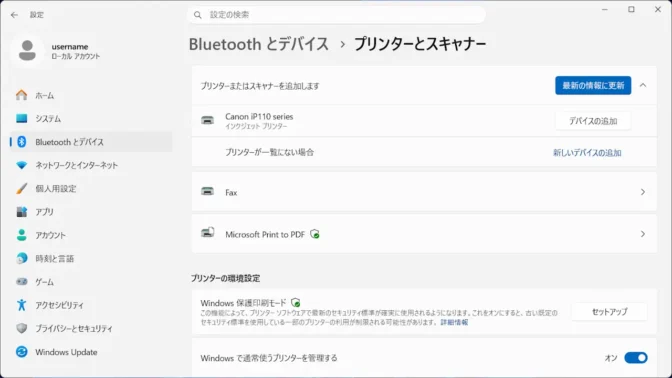
Task: Open ホーム in sidebar
Action: click(x=91, y=95)
